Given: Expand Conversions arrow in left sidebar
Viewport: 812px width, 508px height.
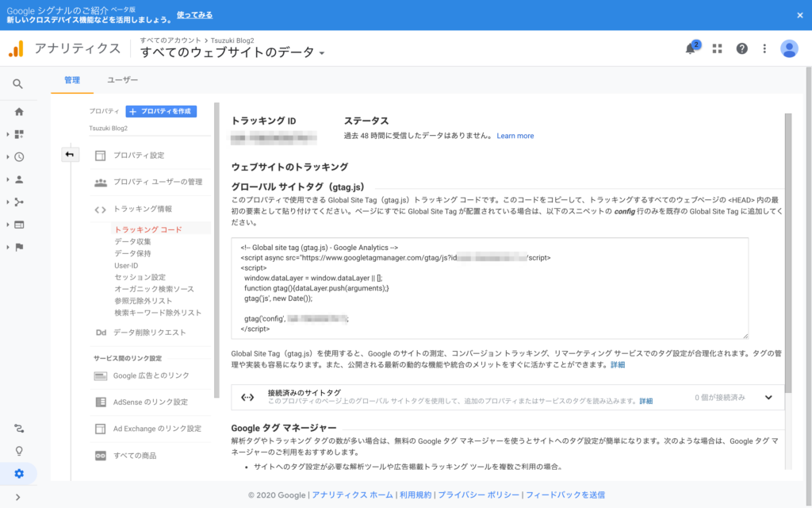Looking at the screenshot, I should point(8,248).
